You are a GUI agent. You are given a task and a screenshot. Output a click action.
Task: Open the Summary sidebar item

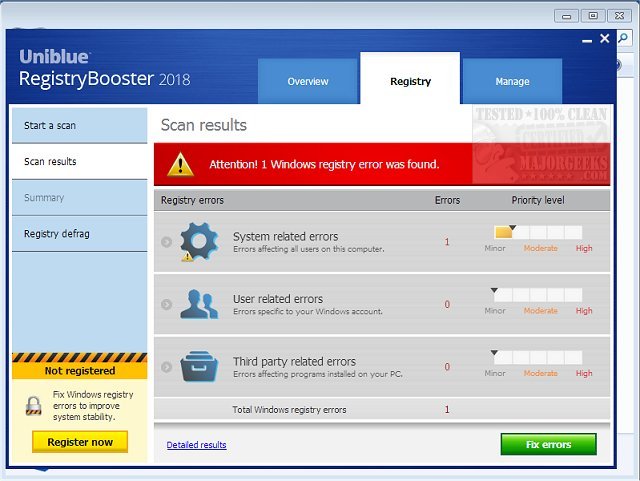click(80, 198)
